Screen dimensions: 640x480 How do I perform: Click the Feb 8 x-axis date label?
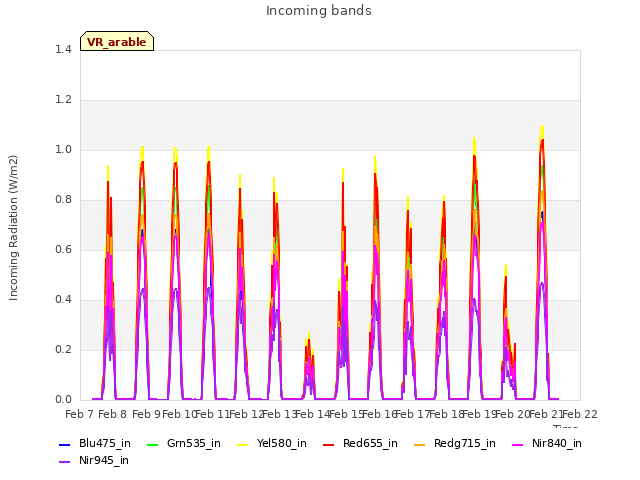pos(113,415)
